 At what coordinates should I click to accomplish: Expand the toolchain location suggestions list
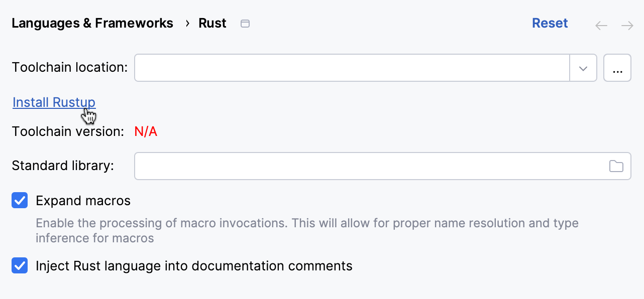click(583, 67)
